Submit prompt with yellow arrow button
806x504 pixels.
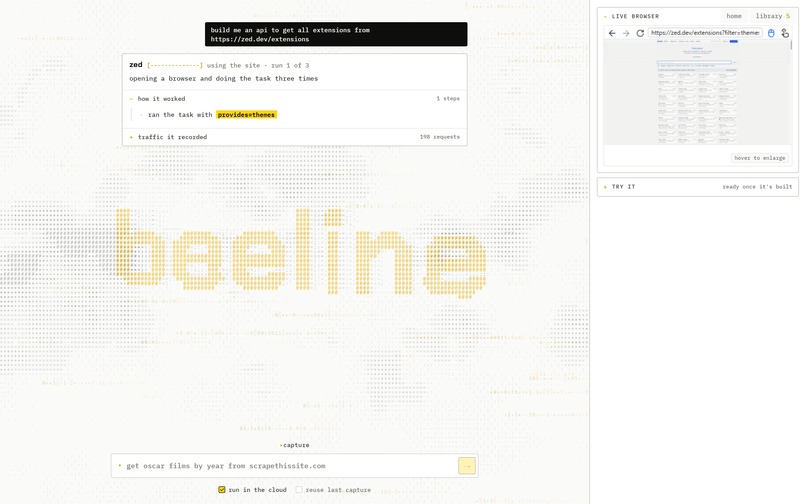pyautogui.click(x=467, y=466)
